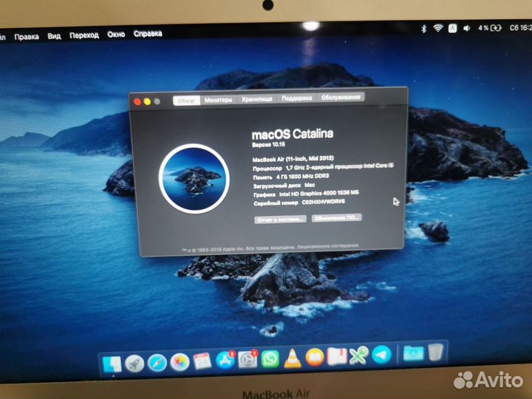This screenshot has height=399, width=532.
Task: Open the Правка menu
Action: click(x=27, y=37)
